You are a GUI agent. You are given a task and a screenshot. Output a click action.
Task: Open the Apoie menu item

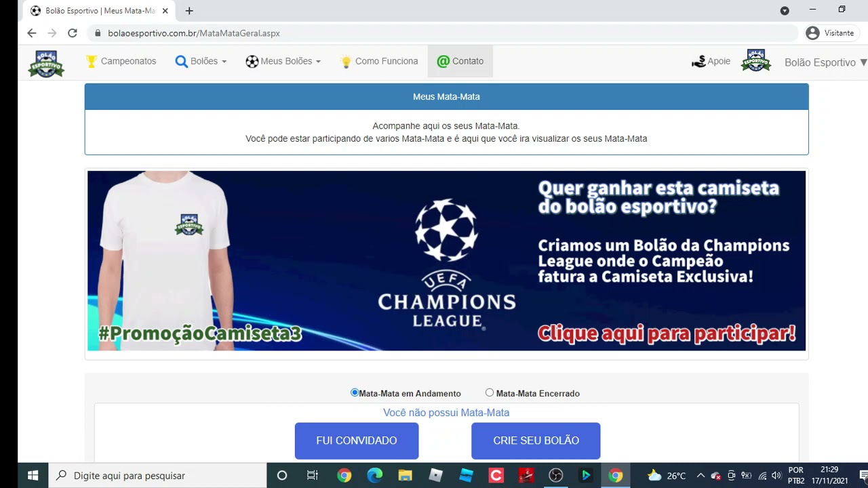coord(711,62)
